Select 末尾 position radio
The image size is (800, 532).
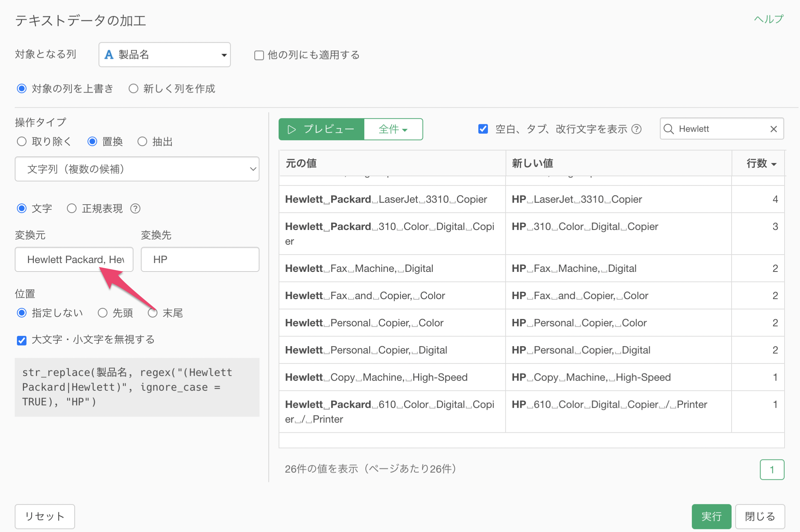[153, 313]
